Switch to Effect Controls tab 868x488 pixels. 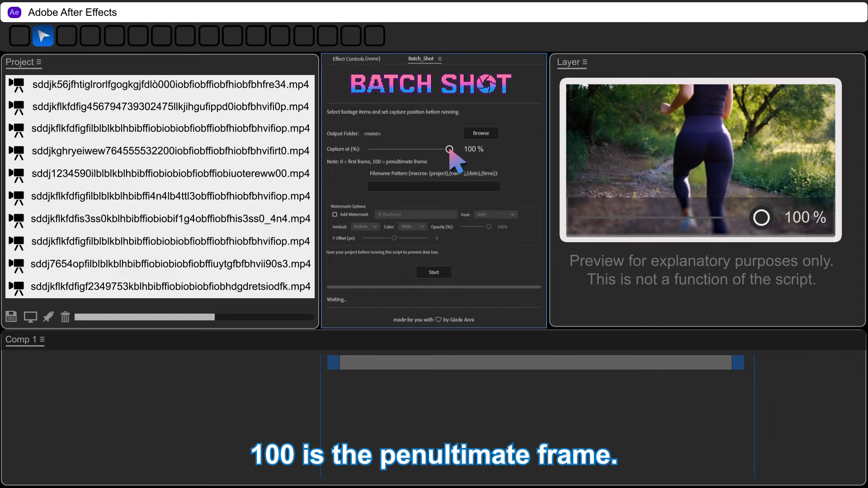coord(356,59)
